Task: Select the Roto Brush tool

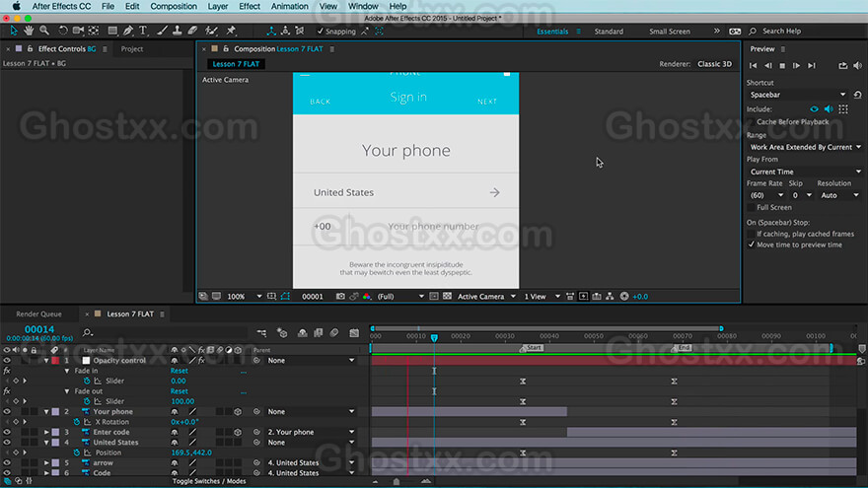Action: 211,31
